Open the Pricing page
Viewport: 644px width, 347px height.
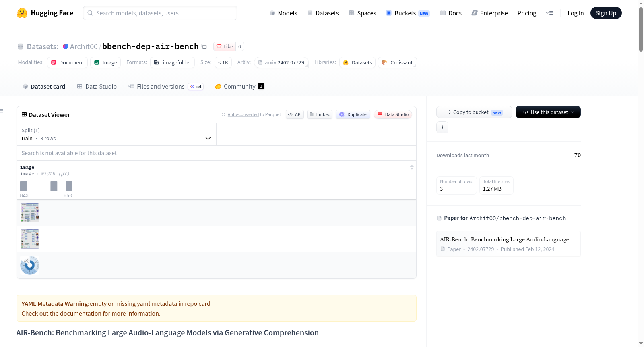coord(527,13)
